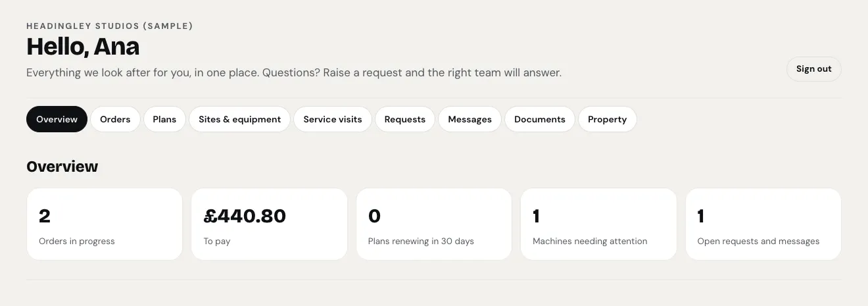This screenshot has width=868, height=306.
Task: Open the Overview tab
Action: [x=57, y=119]
